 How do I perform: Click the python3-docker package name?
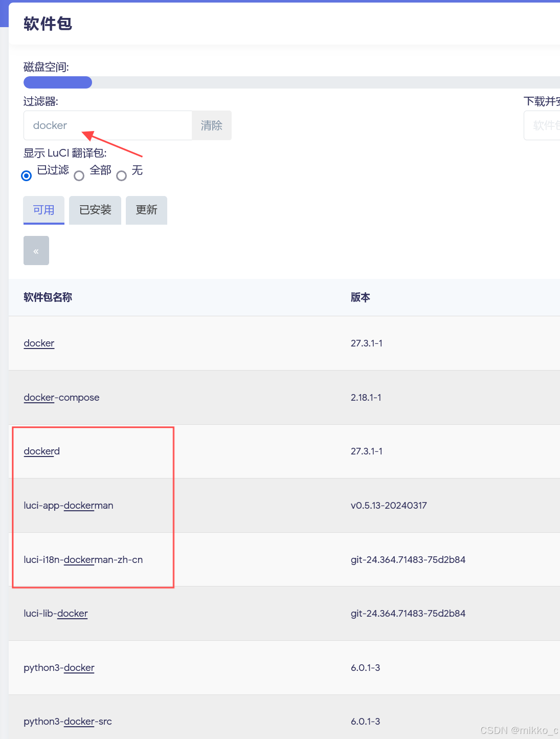(59, 668)
